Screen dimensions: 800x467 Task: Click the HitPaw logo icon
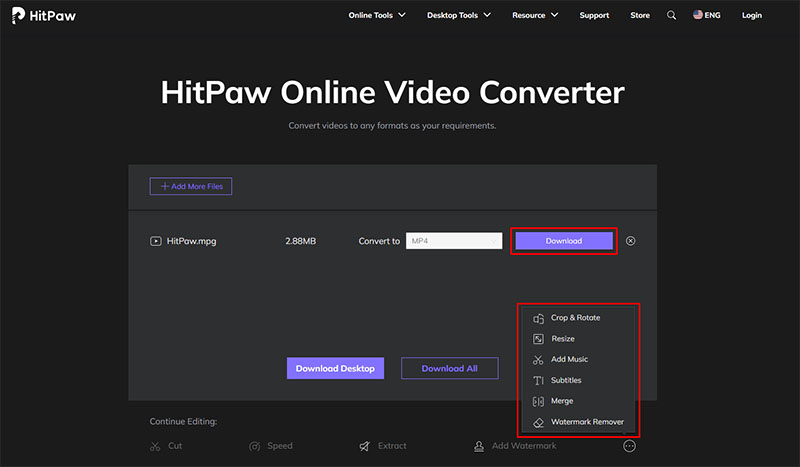click(18, 15)
